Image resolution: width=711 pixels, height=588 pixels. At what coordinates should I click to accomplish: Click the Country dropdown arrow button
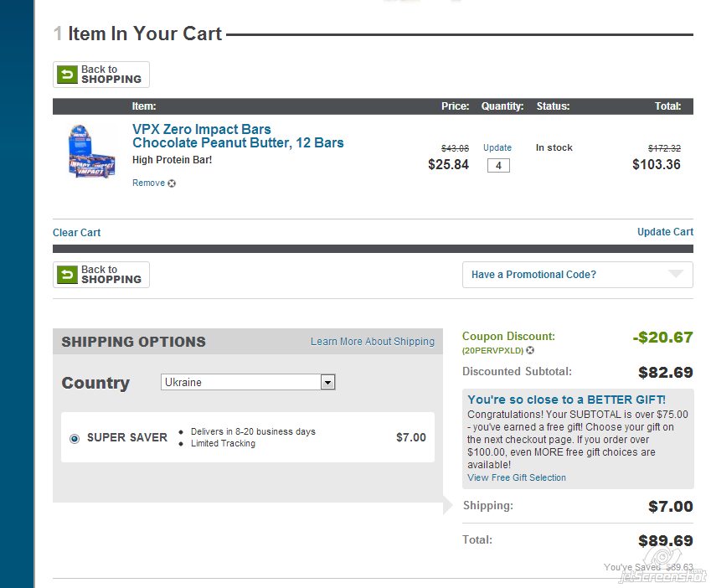pos(328,383)
